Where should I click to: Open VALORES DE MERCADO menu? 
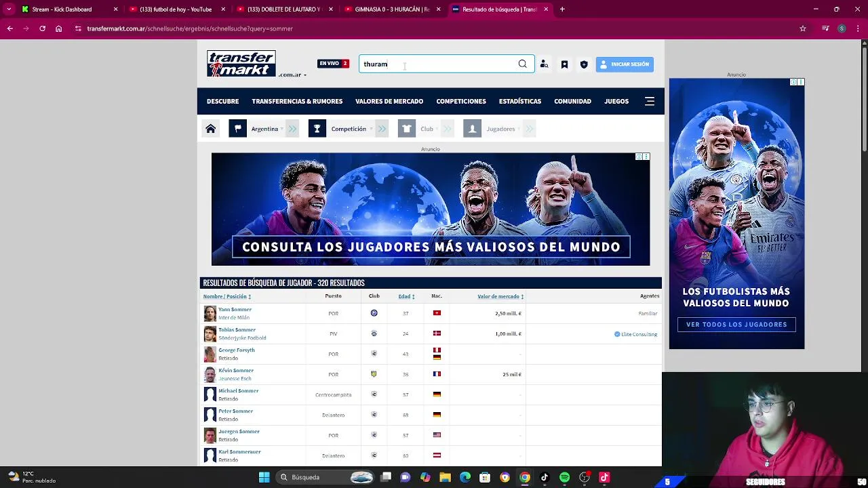click(x=389, y=101)
